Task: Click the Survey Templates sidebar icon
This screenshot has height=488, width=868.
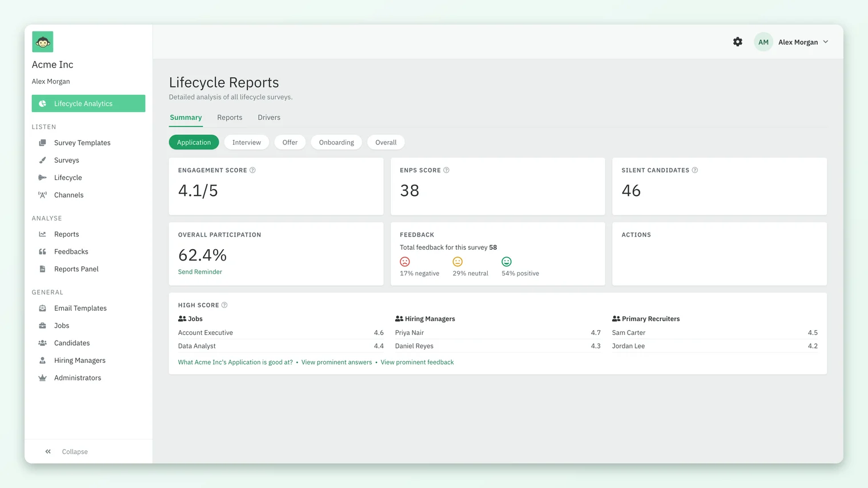Action: coord(42,143)
